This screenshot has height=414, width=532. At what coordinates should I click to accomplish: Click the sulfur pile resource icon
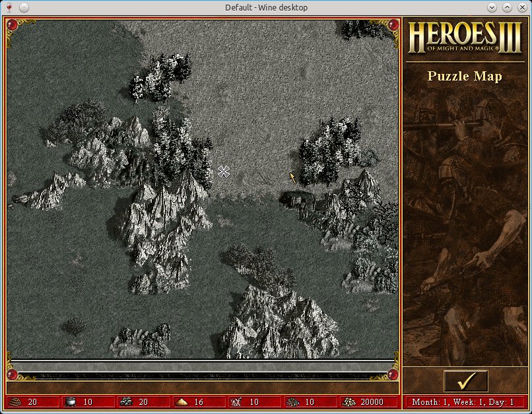pyautogui.click(x=182, y=401)
